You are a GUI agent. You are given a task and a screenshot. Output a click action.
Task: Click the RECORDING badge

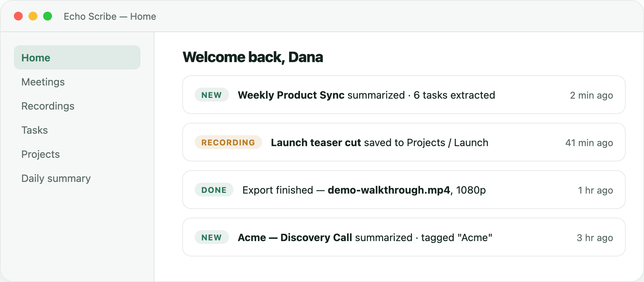(228, 142)
